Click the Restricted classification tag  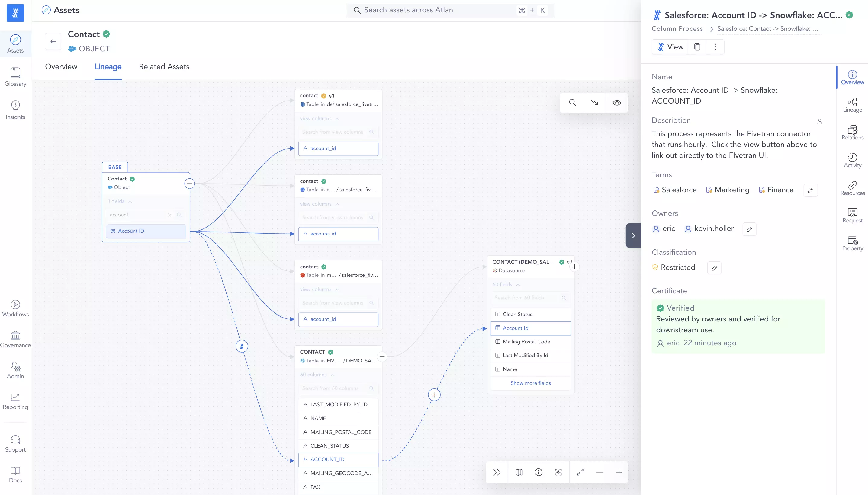674,267
